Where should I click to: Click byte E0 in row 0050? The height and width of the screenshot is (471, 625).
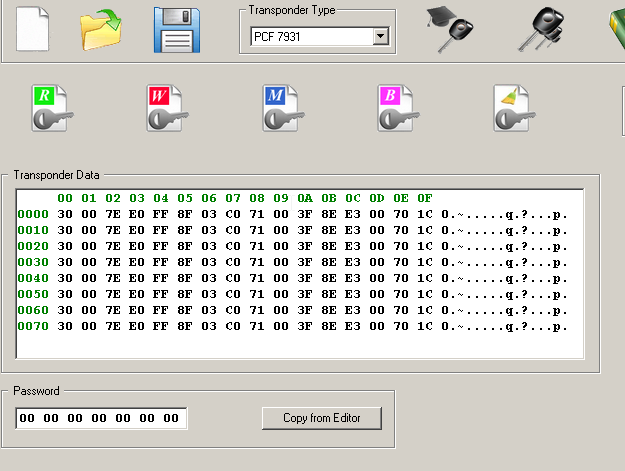click(137, 294)
